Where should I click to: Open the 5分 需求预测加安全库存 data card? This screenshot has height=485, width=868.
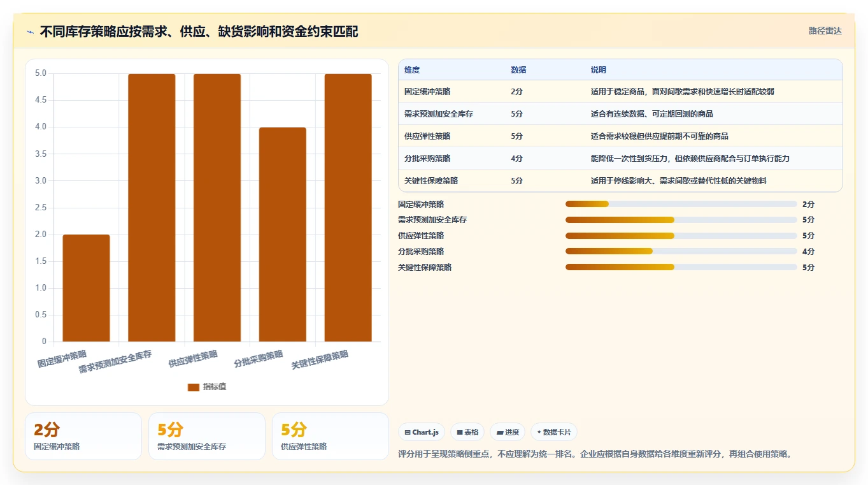tap(207, 436)
